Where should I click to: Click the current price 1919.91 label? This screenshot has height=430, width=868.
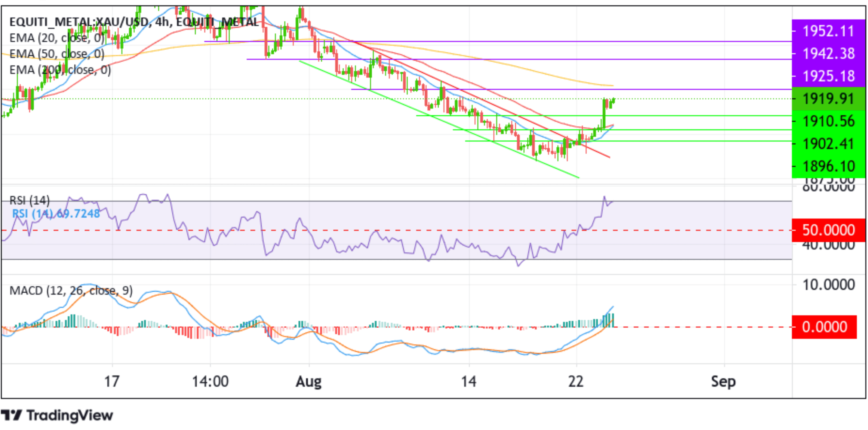(829, 99)
